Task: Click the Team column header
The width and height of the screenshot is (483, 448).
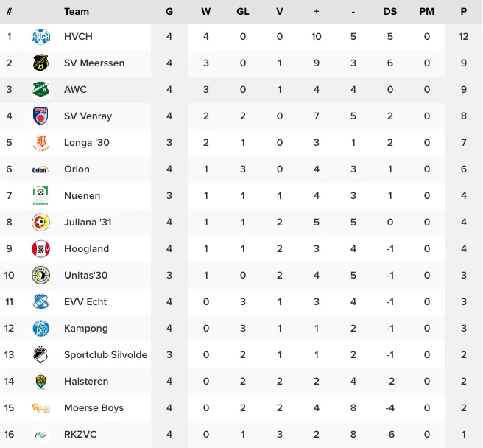Action: coord(77,11)
